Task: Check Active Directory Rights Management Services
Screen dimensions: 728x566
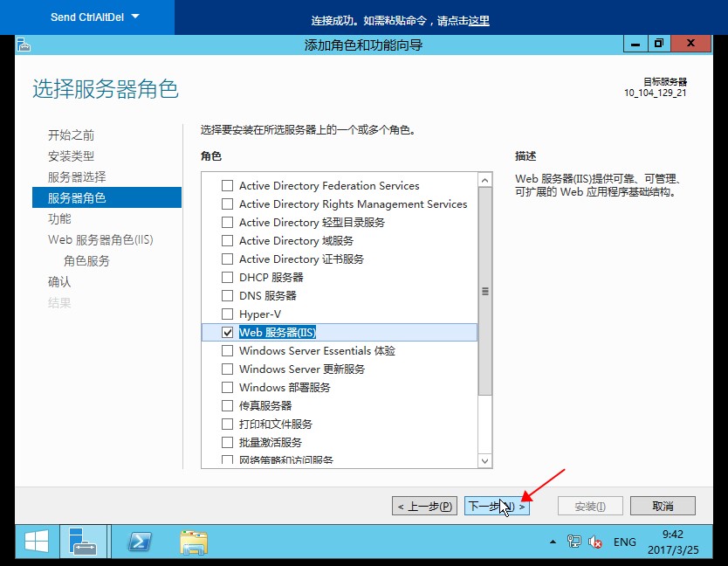Action: [228, 204]
